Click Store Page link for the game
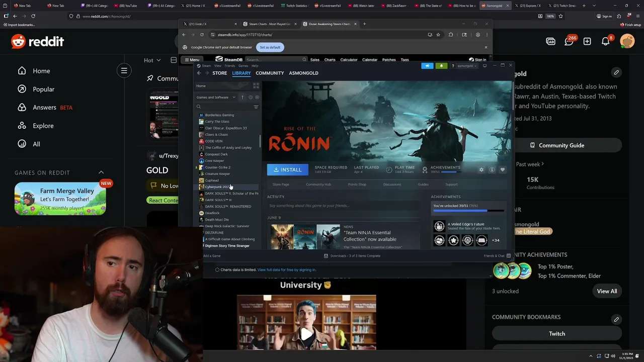Viewport: 644px width, 362px height. point(281,185)
